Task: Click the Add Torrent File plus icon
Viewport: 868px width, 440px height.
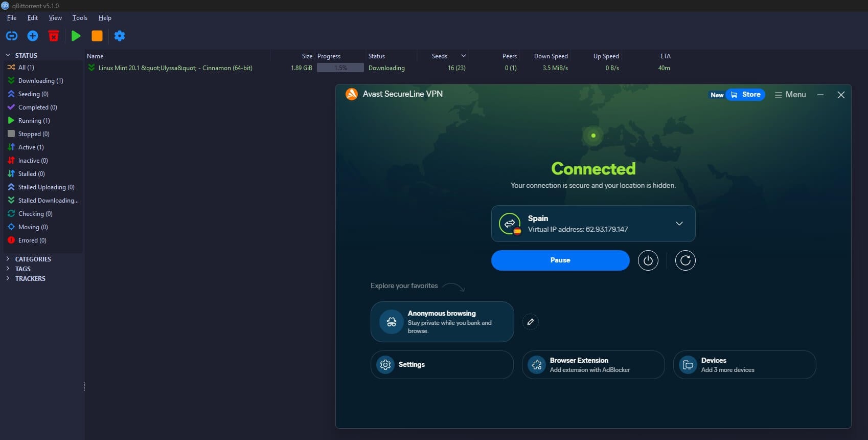Action: 33,36
